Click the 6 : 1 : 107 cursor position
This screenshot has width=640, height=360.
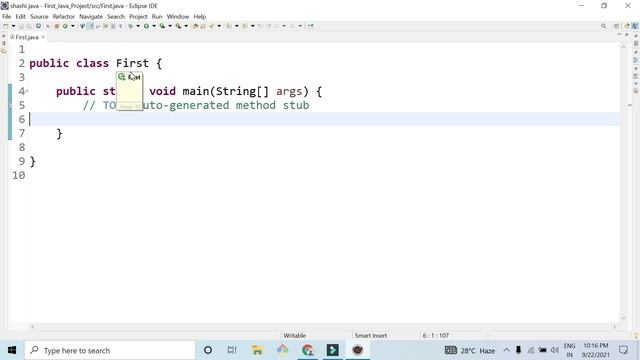[436, 336]
